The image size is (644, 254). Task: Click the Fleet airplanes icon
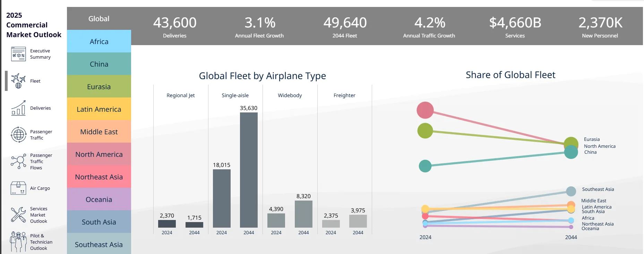[18, 81]
